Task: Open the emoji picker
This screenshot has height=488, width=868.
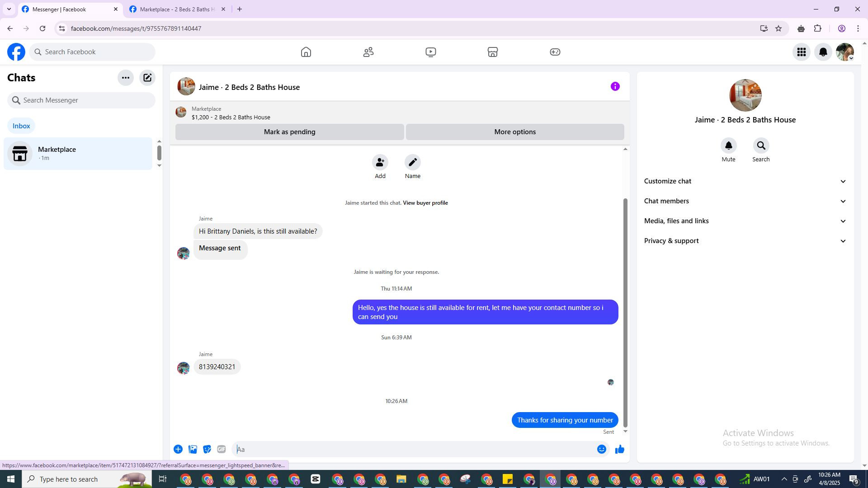Action: [601, 449]
